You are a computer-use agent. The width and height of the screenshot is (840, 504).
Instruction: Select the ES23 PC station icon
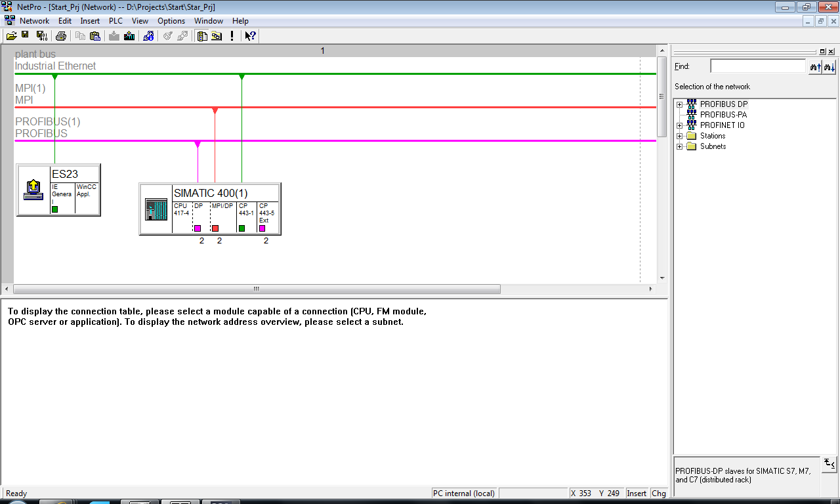pos(33,190)
